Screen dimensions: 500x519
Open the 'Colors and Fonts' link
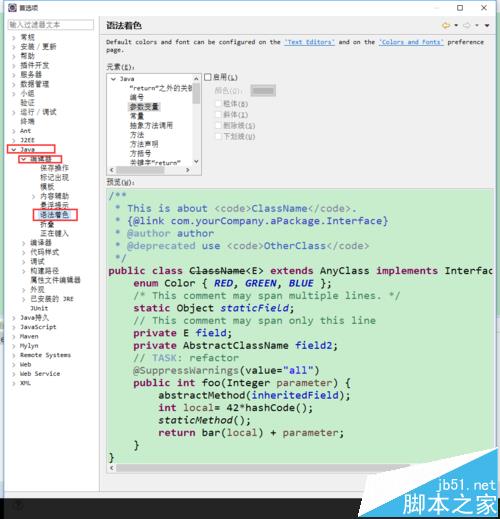coord(411,42)
